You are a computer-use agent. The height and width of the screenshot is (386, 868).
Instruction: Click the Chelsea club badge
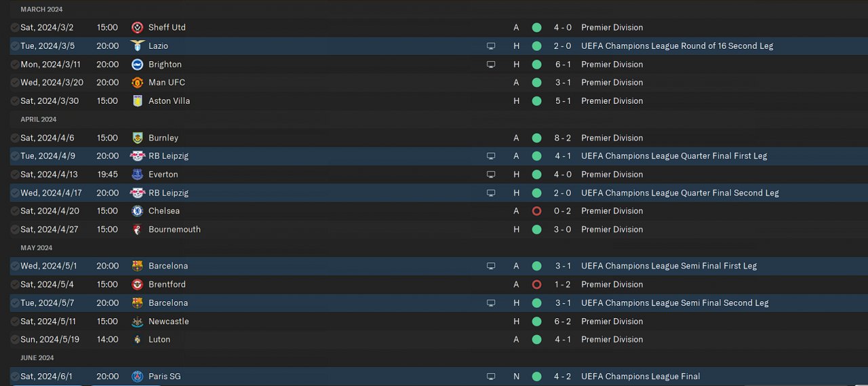point(138,211)
